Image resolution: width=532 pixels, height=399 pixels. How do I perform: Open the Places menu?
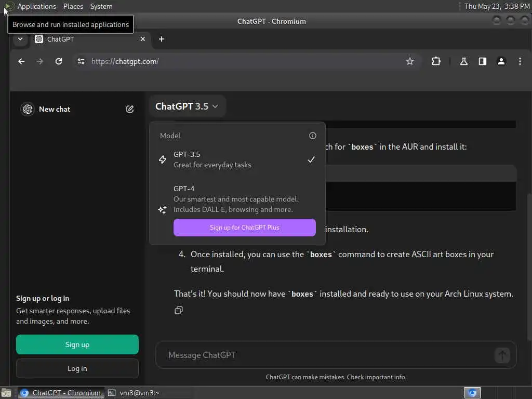(73, 6)
